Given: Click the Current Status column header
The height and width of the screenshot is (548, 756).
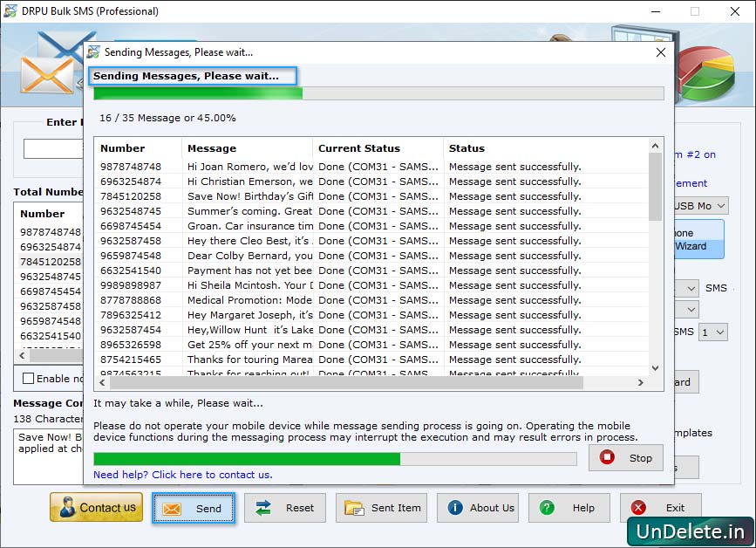Looking at the screenshot, I should pos(378,148).
